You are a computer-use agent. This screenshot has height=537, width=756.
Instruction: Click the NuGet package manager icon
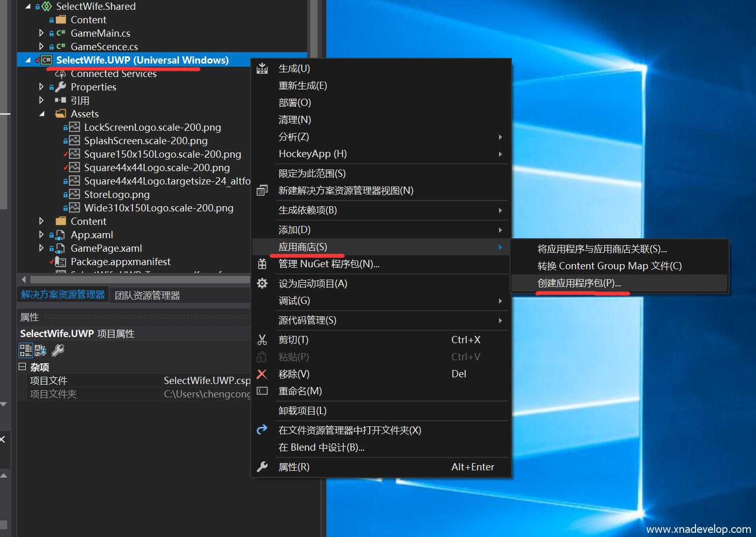[262, 264]
